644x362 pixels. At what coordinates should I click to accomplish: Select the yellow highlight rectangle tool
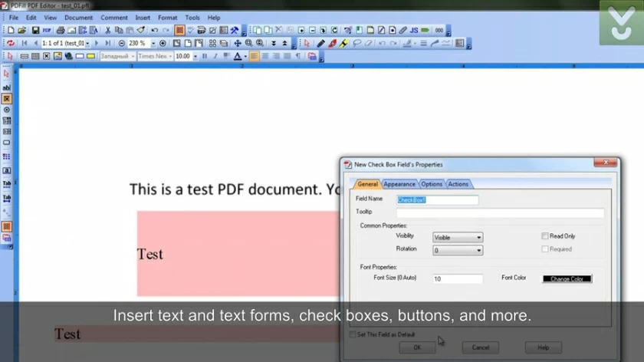point(90,56)
